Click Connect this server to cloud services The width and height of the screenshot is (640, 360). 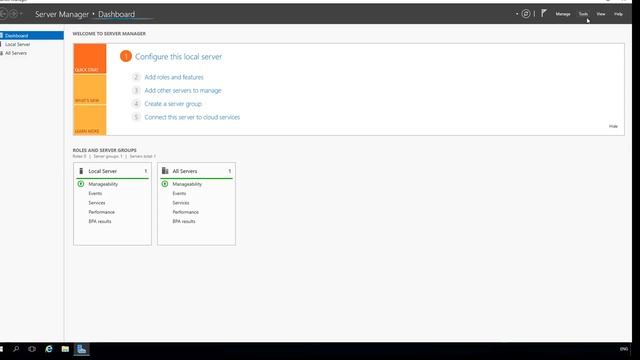pos(192,117)
